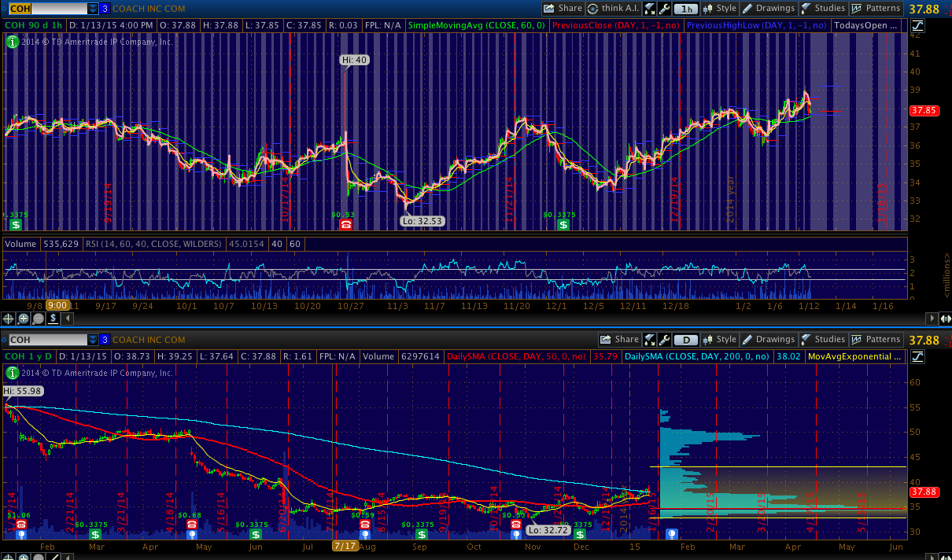Open Drawings menu in top chart
Viewport: 952px width, 560px height.
click(768, 9)
